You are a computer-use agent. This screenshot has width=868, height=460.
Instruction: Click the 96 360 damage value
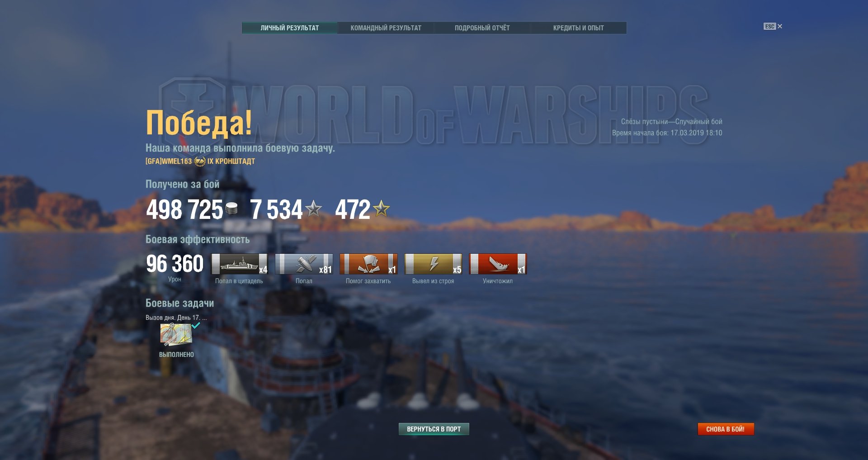(x=175, y=264)
